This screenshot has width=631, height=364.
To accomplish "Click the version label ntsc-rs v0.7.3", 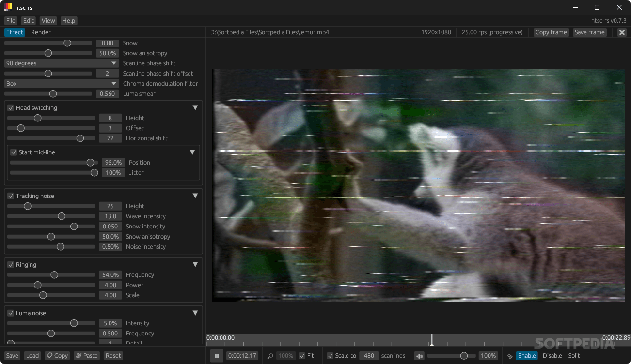I will point(609,21).
